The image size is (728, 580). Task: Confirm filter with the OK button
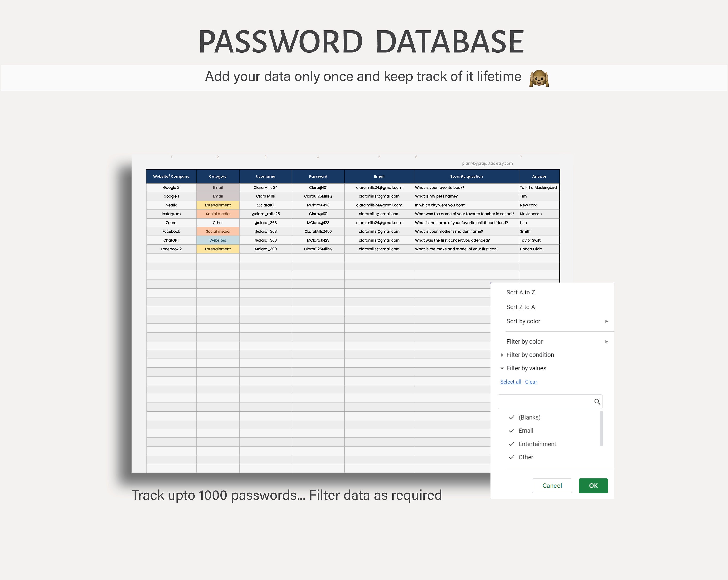point(593,485)
